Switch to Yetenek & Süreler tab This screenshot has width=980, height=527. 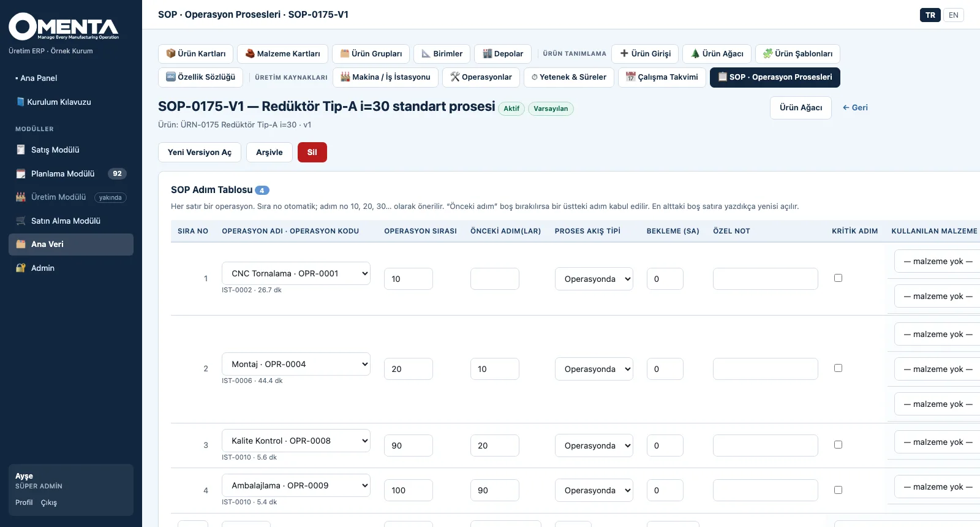(x=569, y=77)
